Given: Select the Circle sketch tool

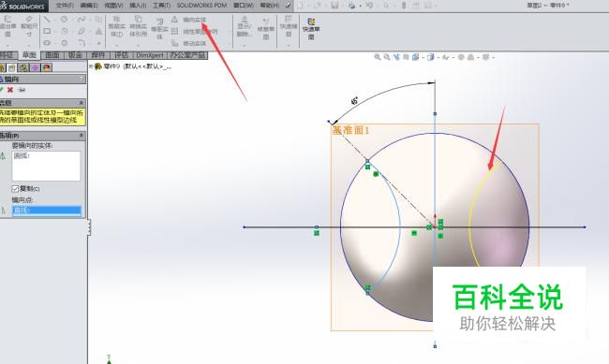Looking at the screenshot, I should tap(64, 19).
